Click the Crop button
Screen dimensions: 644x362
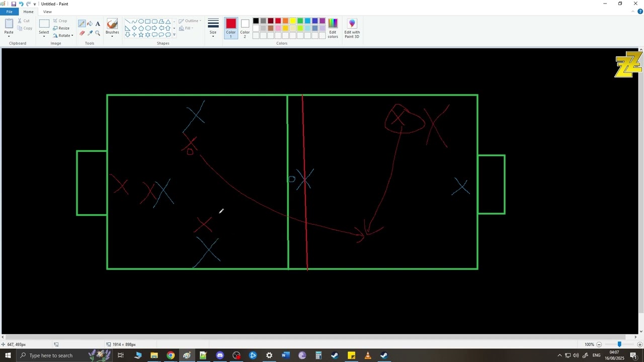point(60,21)
